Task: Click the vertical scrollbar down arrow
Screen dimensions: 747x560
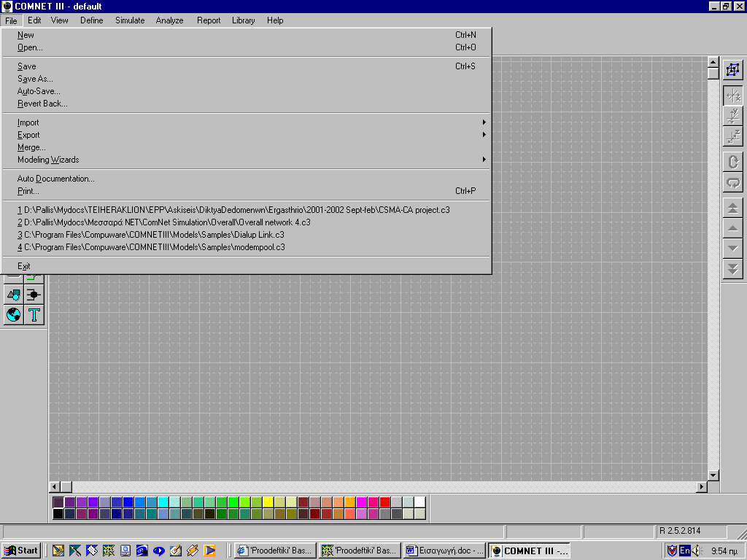Action: pyautogui.click(x=713, y=475)
